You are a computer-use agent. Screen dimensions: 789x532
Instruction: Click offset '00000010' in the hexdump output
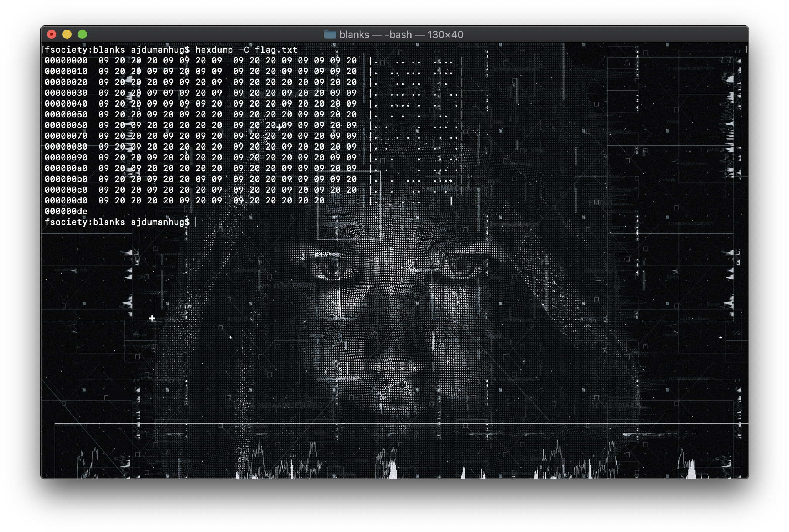click(66, 72)
